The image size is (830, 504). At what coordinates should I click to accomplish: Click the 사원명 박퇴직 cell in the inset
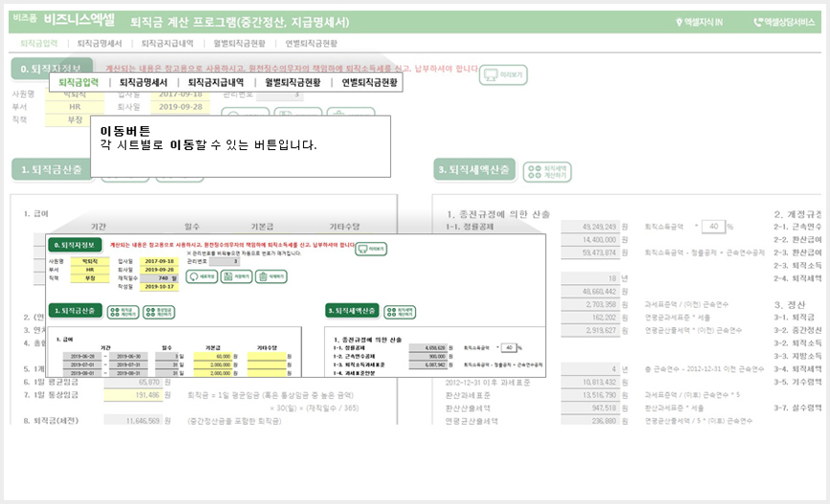coord(90,261)
